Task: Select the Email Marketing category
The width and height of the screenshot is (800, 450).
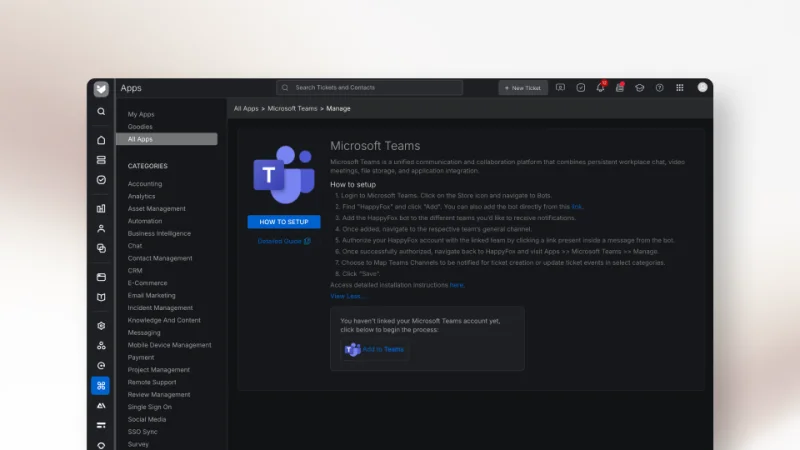Action: click(152, 295)
